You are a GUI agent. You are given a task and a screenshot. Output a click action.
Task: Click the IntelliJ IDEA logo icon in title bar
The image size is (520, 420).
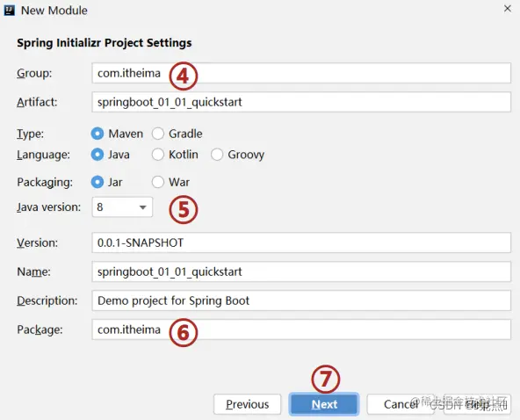[10, 11]
